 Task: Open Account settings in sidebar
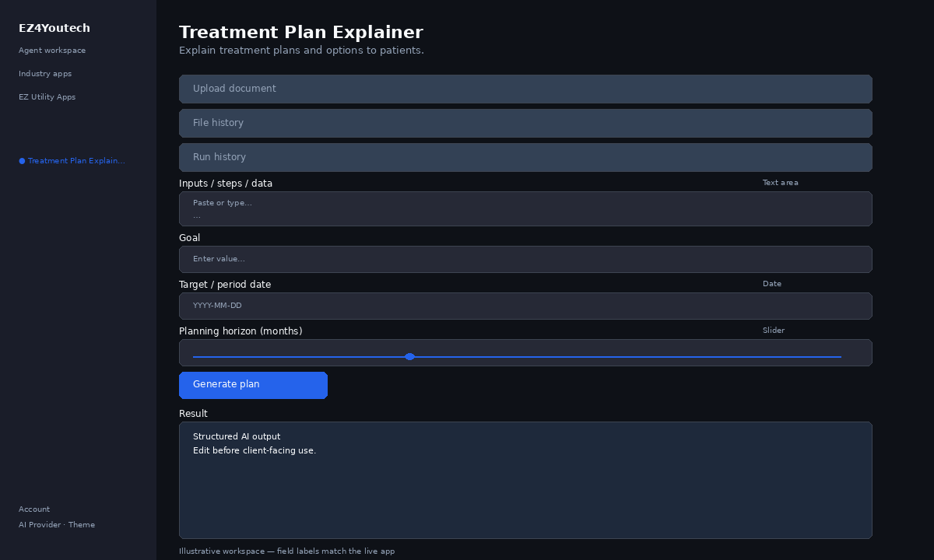pos(34,509)
